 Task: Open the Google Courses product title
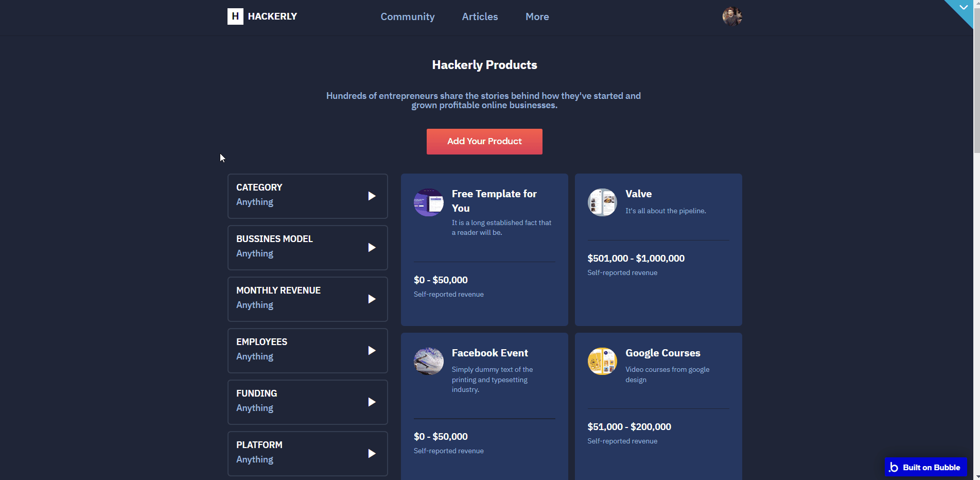pos(663,353)
